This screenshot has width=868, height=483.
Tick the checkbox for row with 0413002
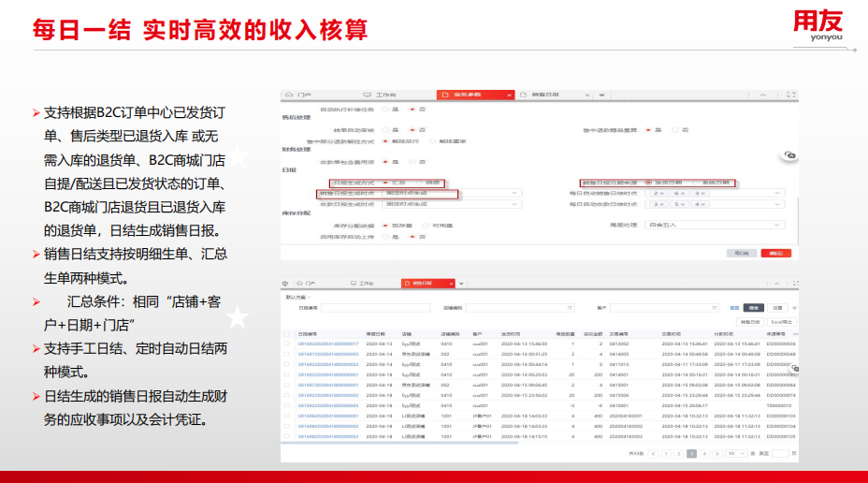point(286,344)
